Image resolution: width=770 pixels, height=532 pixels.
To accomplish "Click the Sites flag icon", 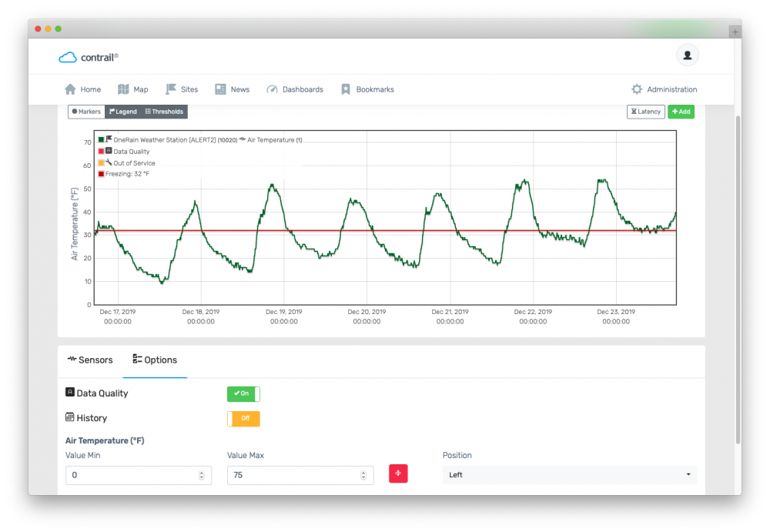I will [170, 89].
